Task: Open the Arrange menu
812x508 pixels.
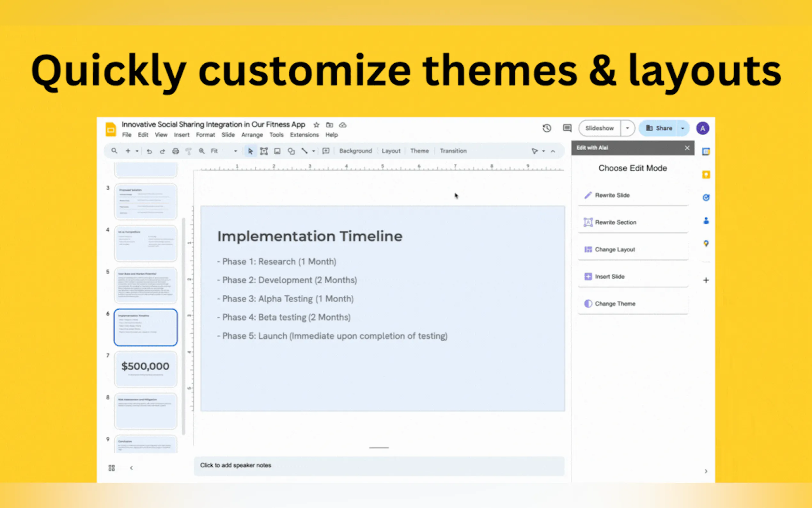Action: [252, 135]
